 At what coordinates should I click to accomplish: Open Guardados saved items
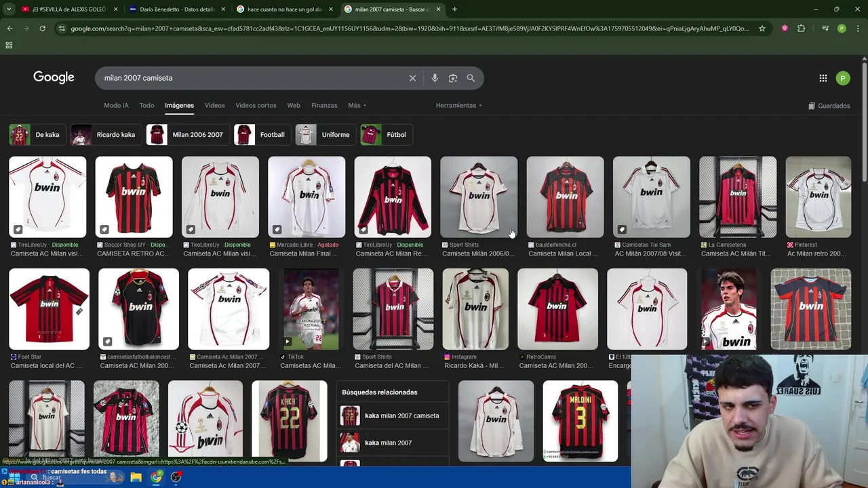(829, 106)
